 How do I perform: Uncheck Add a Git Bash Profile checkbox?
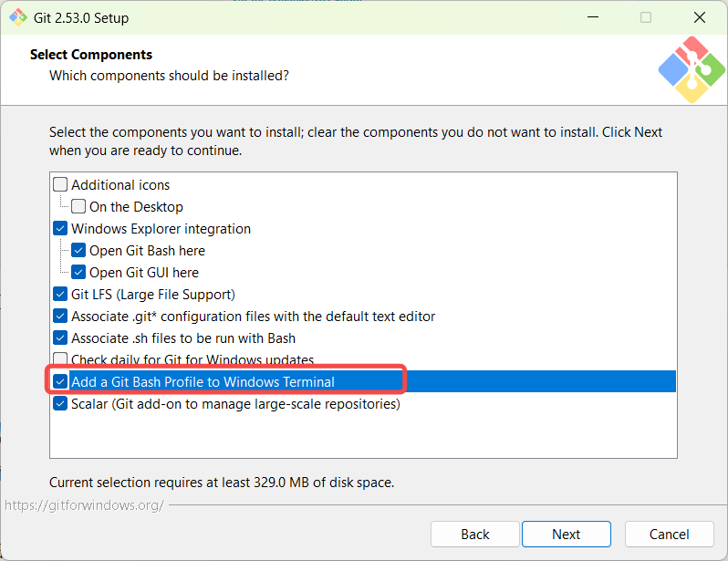point(61,382)
